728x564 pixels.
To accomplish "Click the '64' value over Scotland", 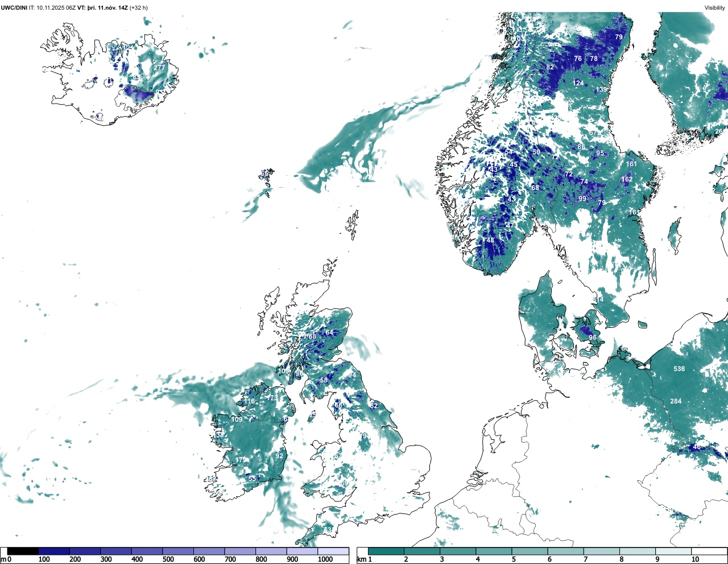I will coord(329,333).
